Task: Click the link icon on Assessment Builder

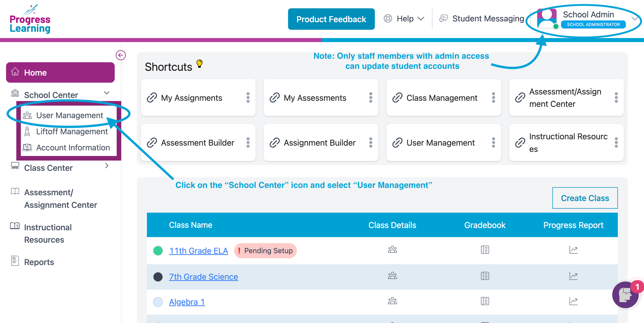Action: pos(152,143)
